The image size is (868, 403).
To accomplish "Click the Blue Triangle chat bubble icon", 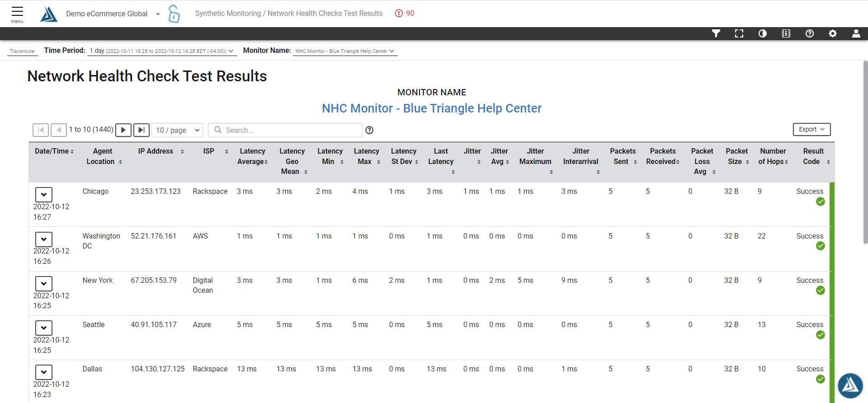I will (x=850, y=385).
